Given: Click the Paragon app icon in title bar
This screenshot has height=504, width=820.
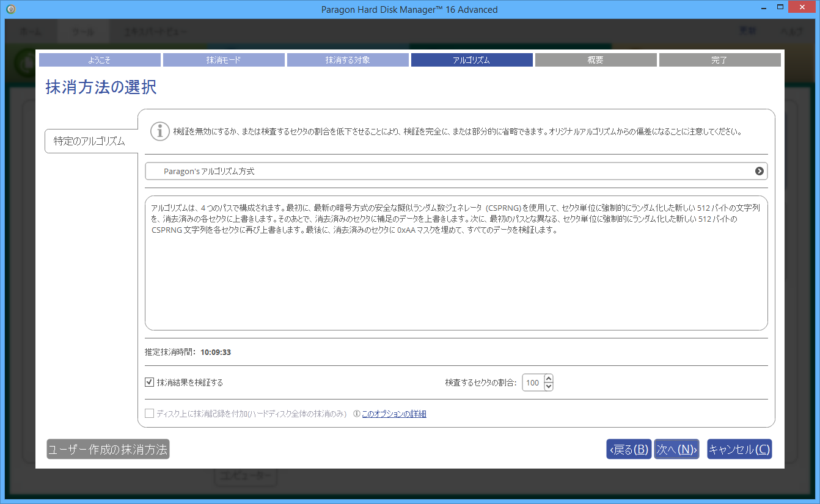Looking at the screenshot, I should click(10, 9).
